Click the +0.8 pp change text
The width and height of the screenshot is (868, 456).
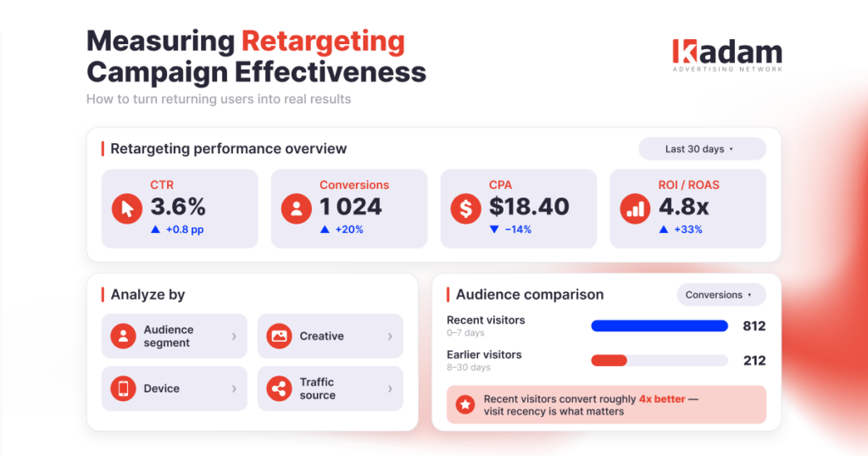pyautogui.click(x=185, y=230)
